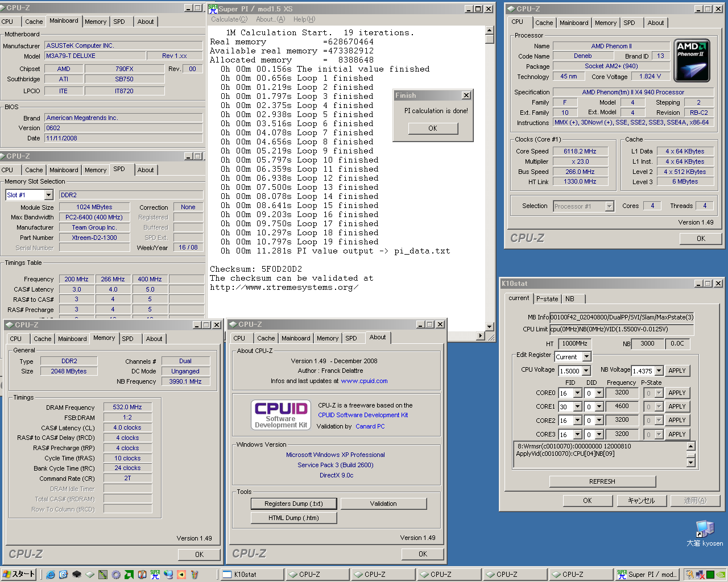Open the CORE0 FID dropdown
This screenshot has width=728, height=582.
point(577,393)
